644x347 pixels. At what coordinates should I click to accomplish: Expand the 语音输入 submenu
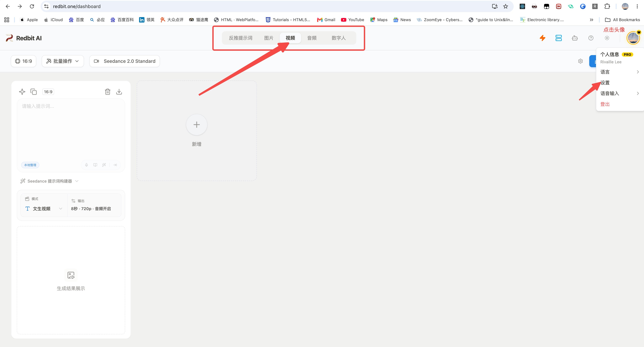pyautogui.click(x=620, y=94)
